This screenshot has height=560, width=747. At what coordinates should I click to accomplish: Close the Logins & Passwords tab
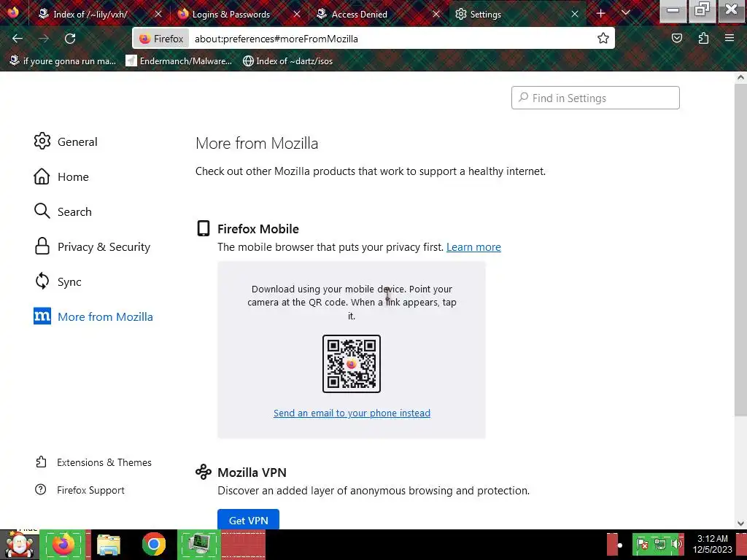coord(297,15)
